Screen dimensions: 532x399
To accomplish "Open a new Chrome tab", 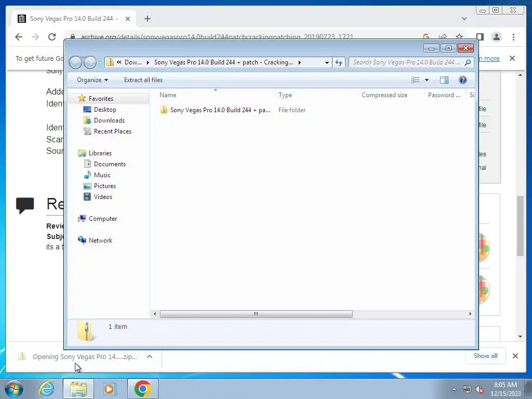I will click(147, 19).
